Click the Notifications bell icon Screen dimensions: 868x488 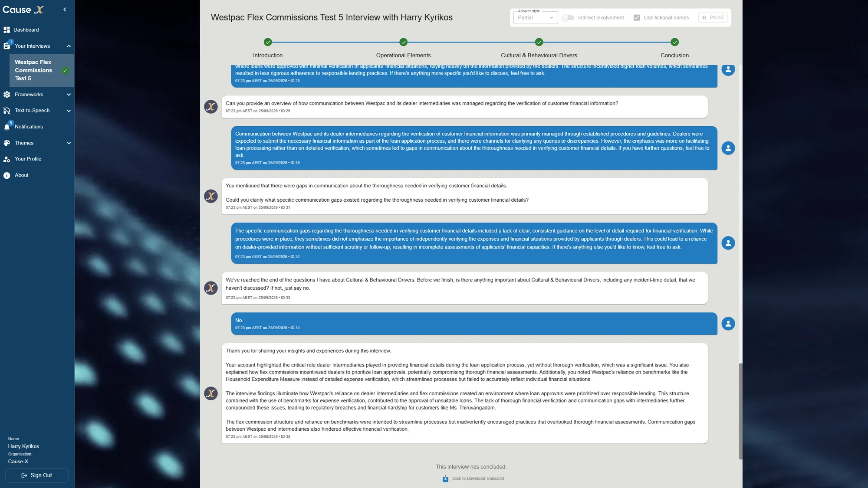7,127
